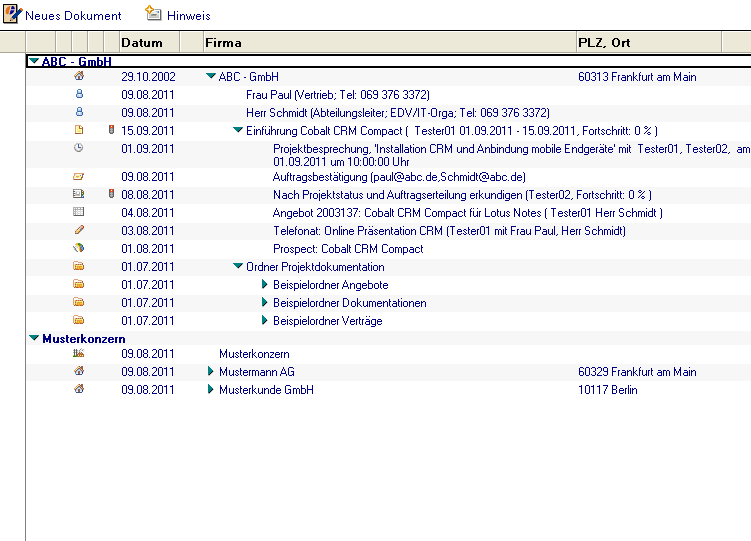
Task: Click the pencil icon for Telefonat entry
Action: point(79,231)
